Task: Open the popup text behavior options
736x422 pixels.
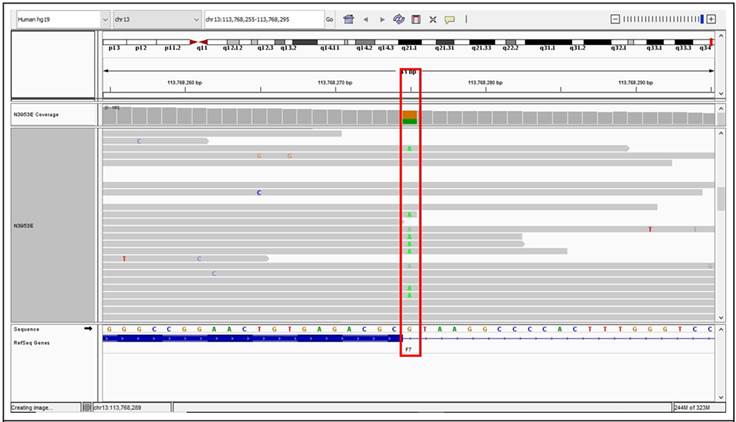Action: click(450, 19)
